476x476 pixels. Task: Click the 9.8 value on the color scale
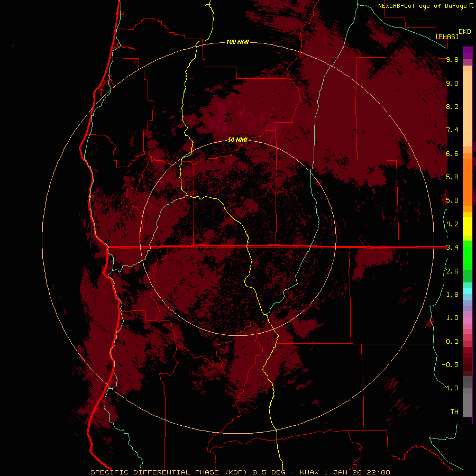(x=452, y=60)
